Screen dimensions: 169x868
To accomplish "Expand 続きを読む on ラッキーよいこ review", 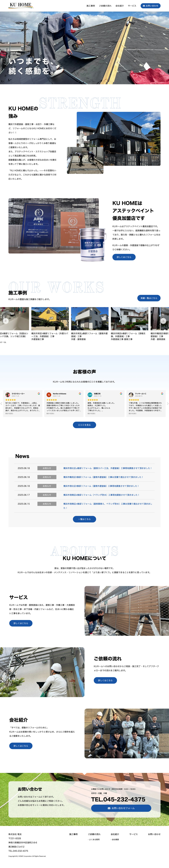I will [x=133, y=413].
